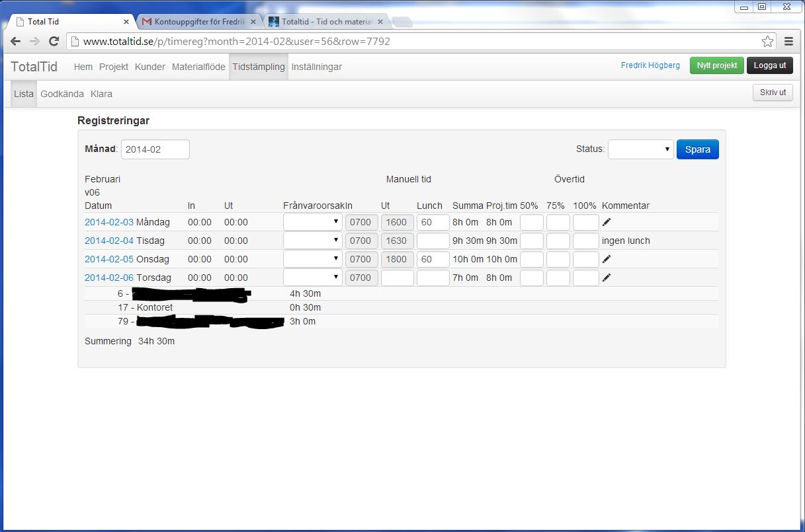Click the pencil icon on Måndag row
Screen dimensions: 805x532
pos(607,222)
